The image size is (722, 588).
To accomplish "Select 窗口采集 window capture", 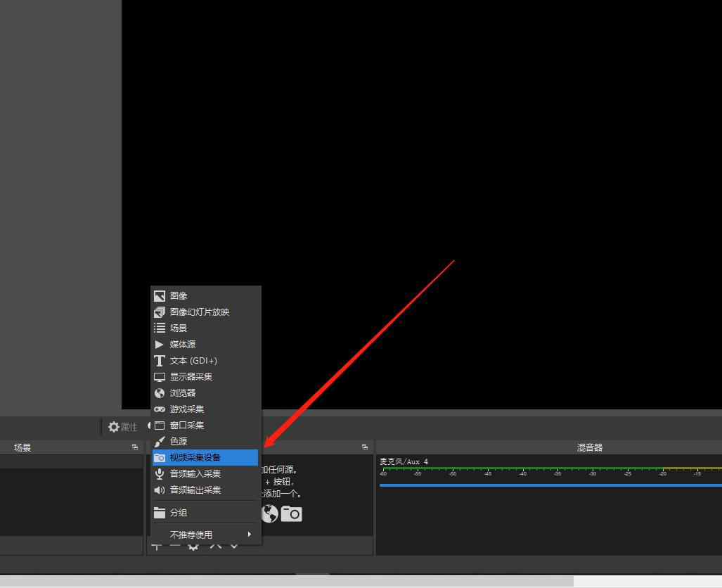I will [186, 426].
